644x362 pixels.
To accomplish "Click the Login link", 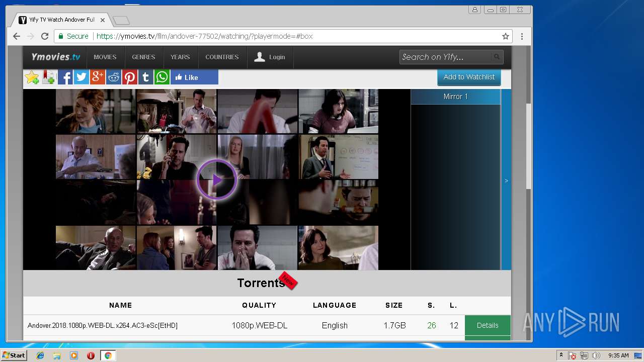I will [270, 57].
